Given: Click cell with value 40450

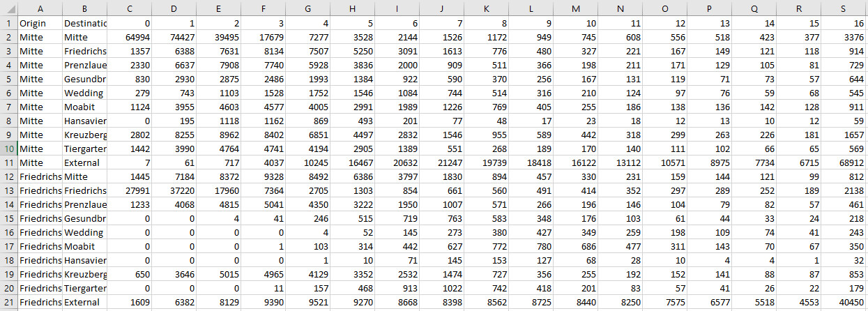Looking at the screenshot, I should tap(845, 302).
